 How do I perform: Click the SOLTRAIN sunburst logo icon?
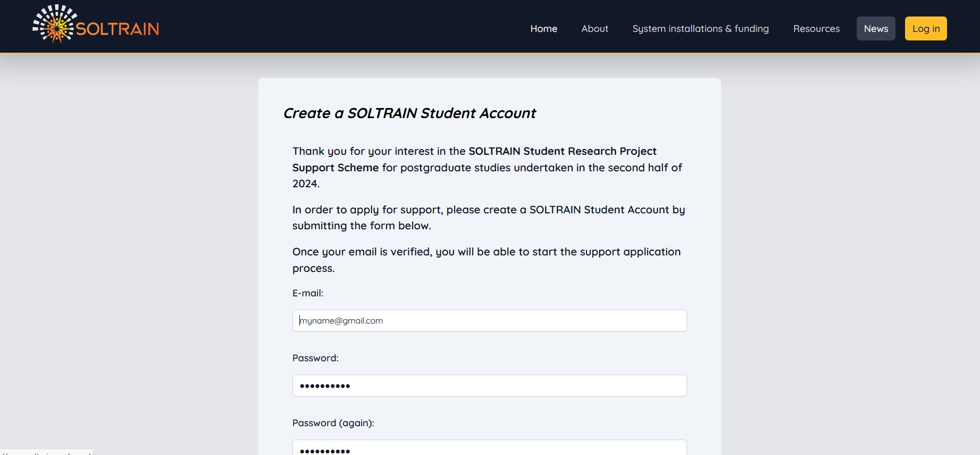53,24
